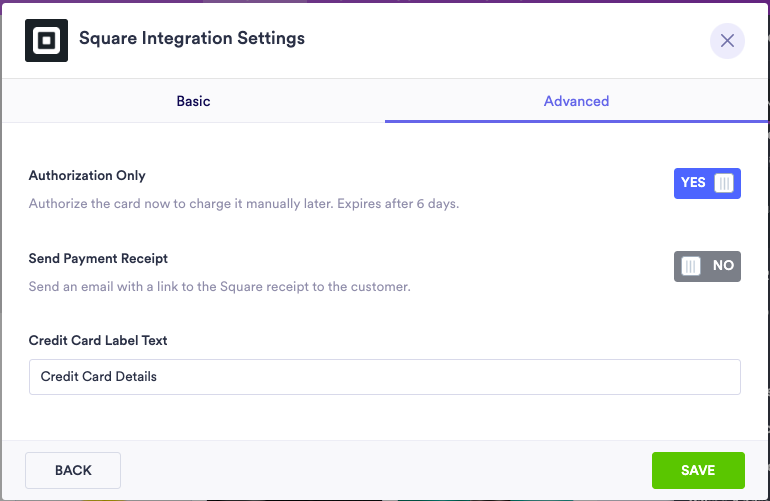Click the grip handle on Send Payment Receipt switch
The width and height of the screenshot is (770, 501).
coord(691,266)
